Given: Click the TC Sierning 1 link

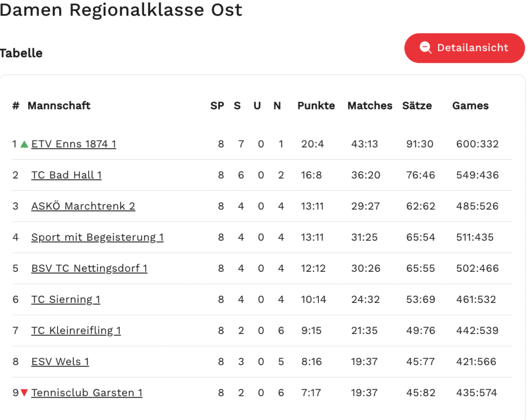Looking at the screenshot, I should 66,299.
